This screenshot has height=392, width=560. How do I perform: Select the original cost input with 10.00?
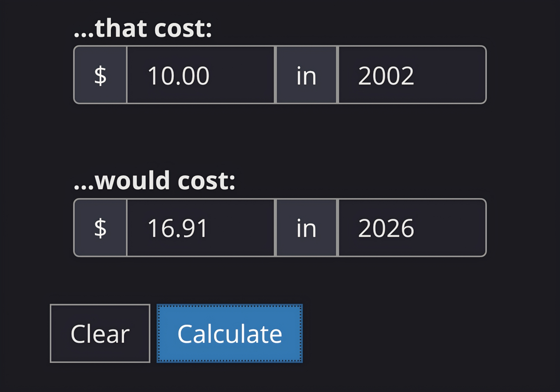click(x=200, y=75)
